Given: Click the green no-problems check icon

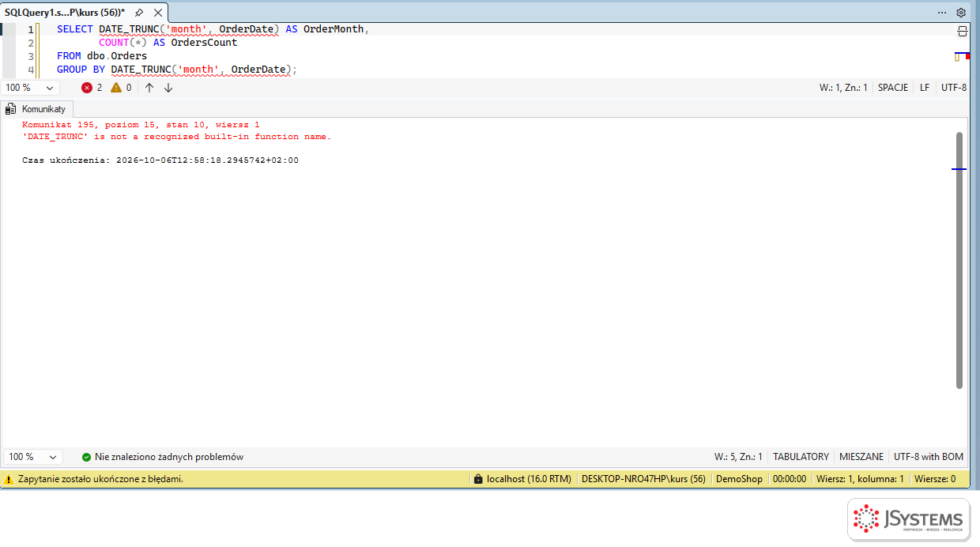Looking at the screenshot, I should pos(86,457).
